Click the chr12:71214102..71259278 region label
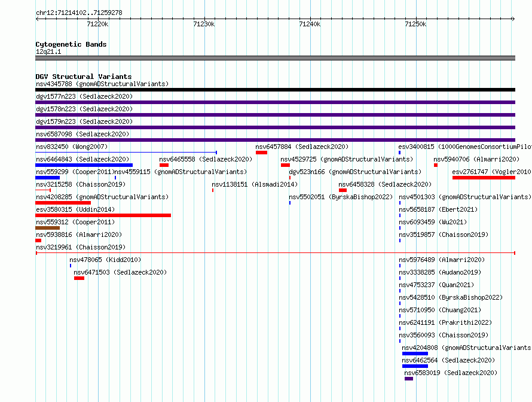Screen dimensions: 532x402 (79, 13)
